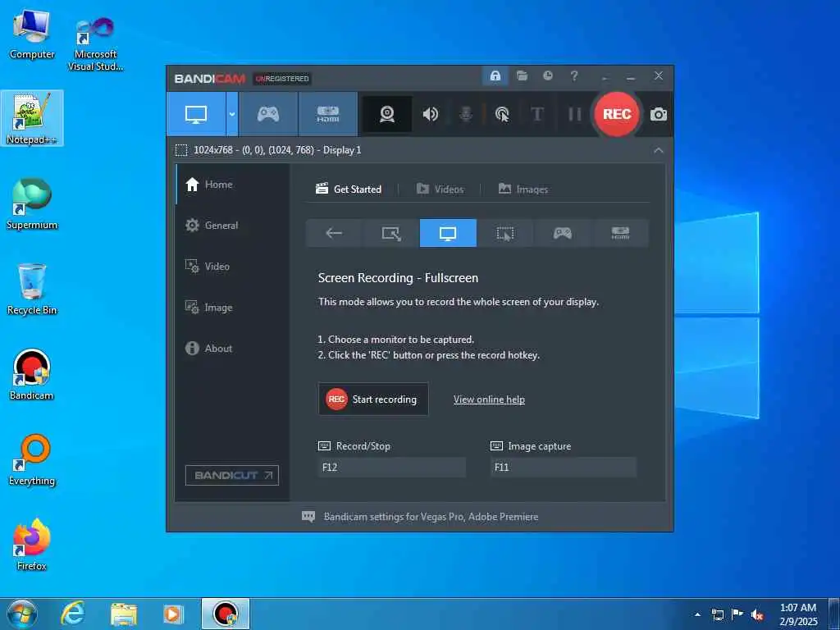The height and width of the screenshot is (630, 840).
Task: Click Bandicam taskbar button
Action: click(226, 614)
